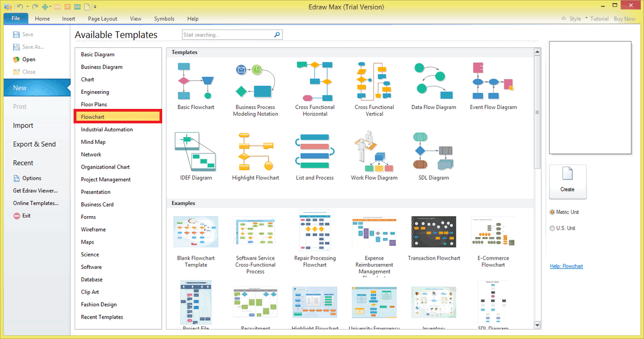644x339 pixels.
Task: Click the scroll-up arrow of the templates list
Action: coord(537,52)
